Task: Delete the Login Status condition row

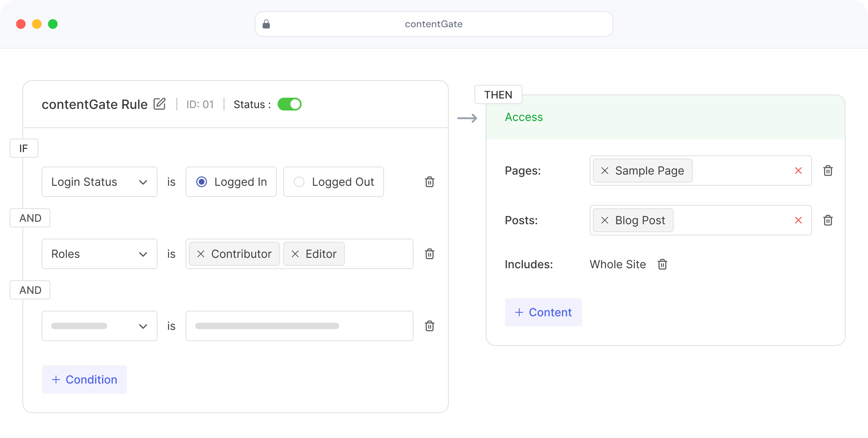Action: coord(430,182)
